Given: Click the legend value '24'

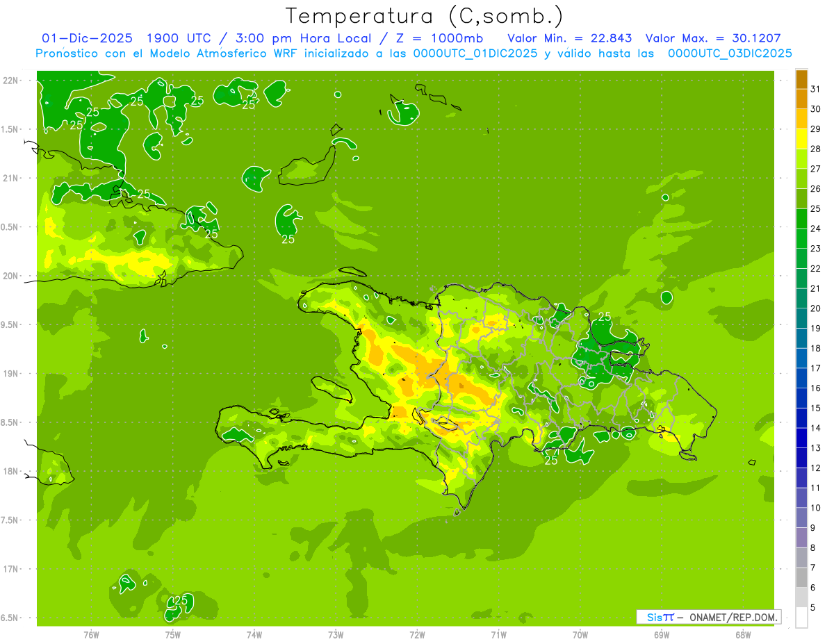Looking at the screenshot, I should [816, 229].
